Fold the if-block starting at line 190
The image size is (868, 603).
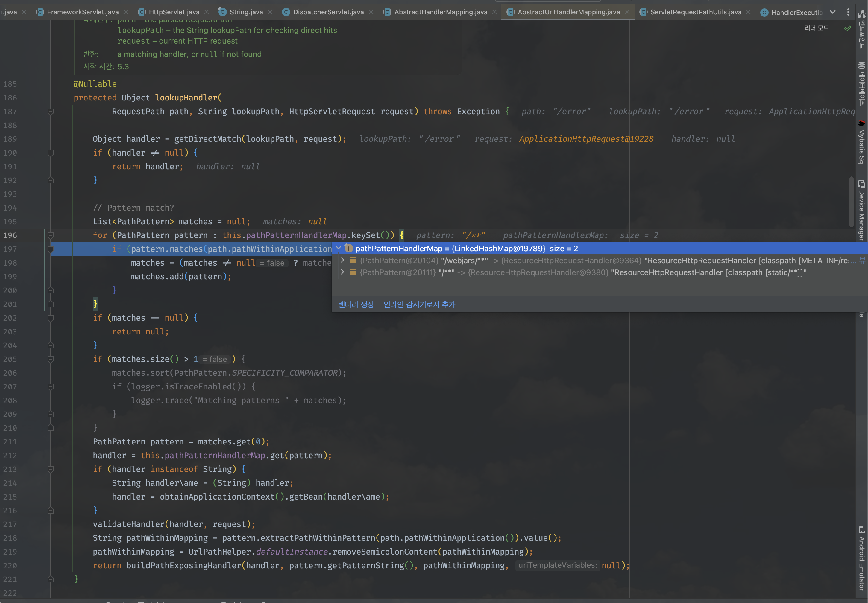point(51,153)
